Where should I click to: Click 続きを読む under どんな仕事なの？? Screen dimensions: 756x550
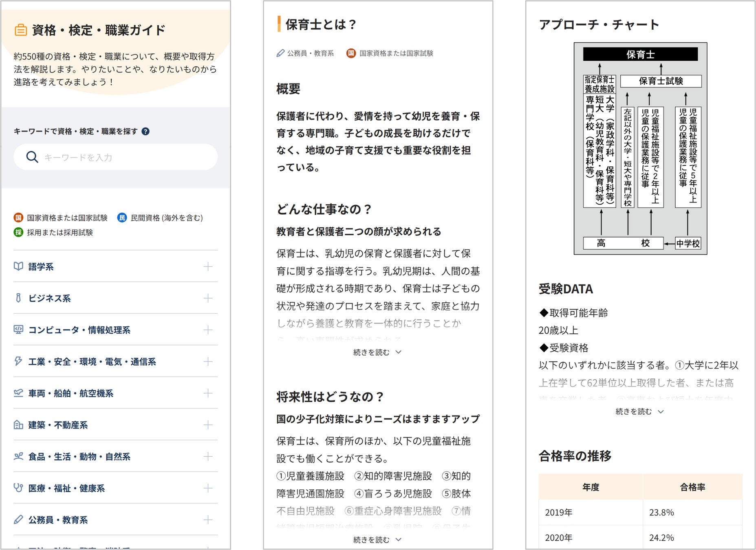371,352
